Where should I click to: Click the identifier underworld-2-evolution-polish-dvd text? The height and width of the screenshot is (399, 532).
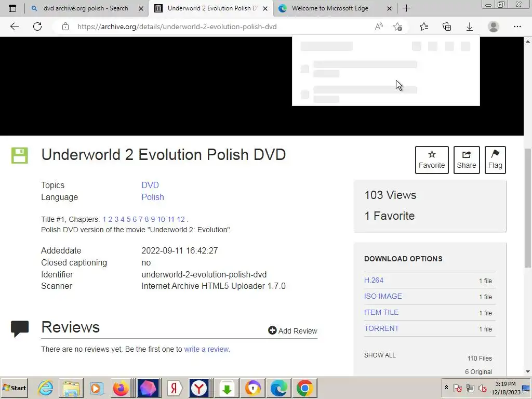pyautogui.click(x=204, y=274)
